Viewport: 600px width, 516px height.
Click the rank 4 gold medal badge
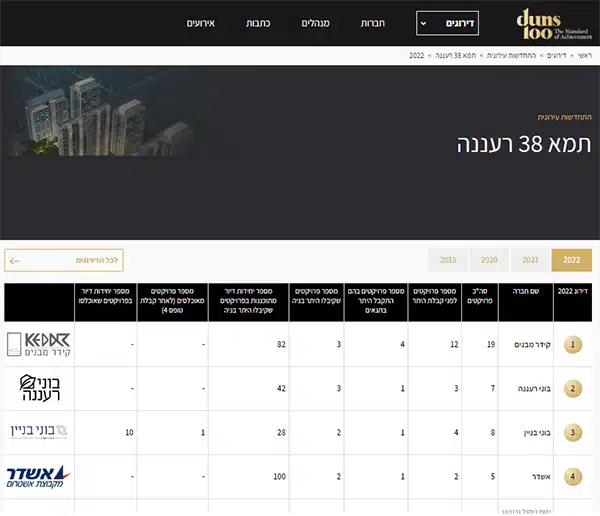pyautogui.click(x=573, y=476)
